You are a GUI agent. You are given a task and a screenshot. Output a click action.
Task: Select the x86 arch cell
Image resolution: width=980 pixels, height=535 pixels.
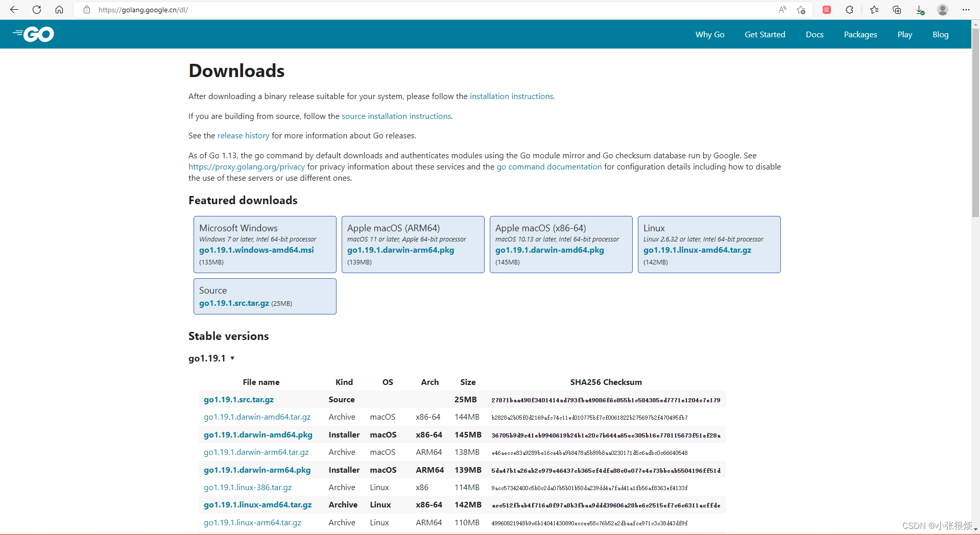click(x=422, y=488)
